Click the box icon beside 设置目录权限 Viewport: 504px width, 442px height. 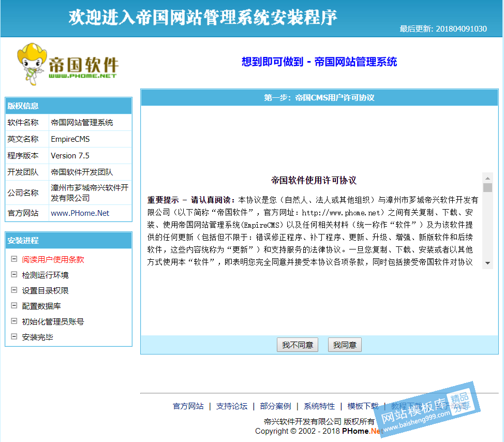(x=14, y=290)
